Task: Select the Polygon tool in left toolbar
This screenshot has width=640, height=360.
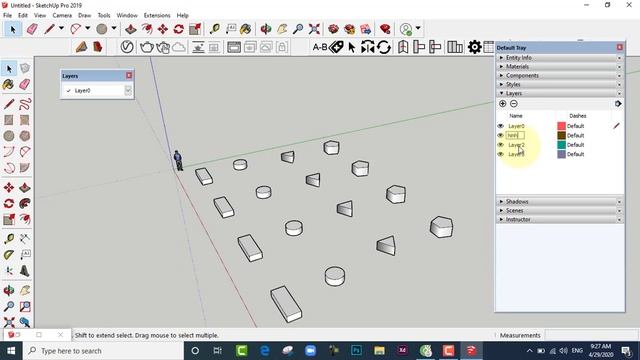Action: [24, 136]
